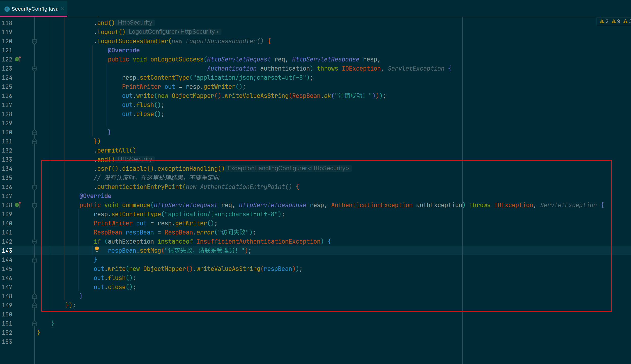The height and width of the screenshot is (364, 631).
Task: Close the SecurityConfig.java tab
Action: (x=63, y=9)
